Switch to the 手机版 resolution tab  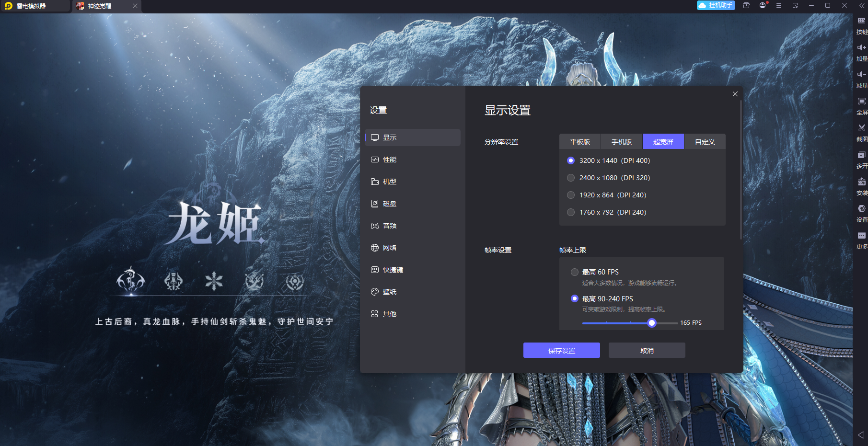coord(622,142)
